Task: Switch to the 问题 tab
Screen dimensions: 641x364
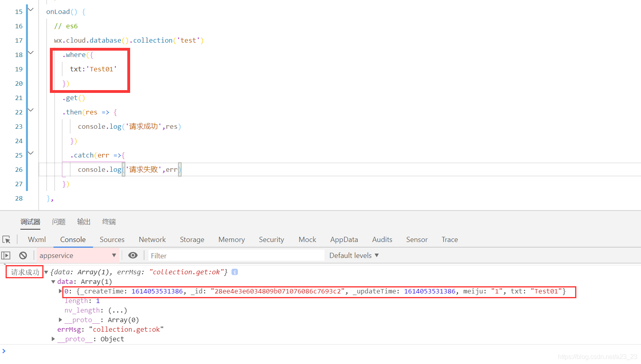Action: pyautogui.click(x=59, y=222)
